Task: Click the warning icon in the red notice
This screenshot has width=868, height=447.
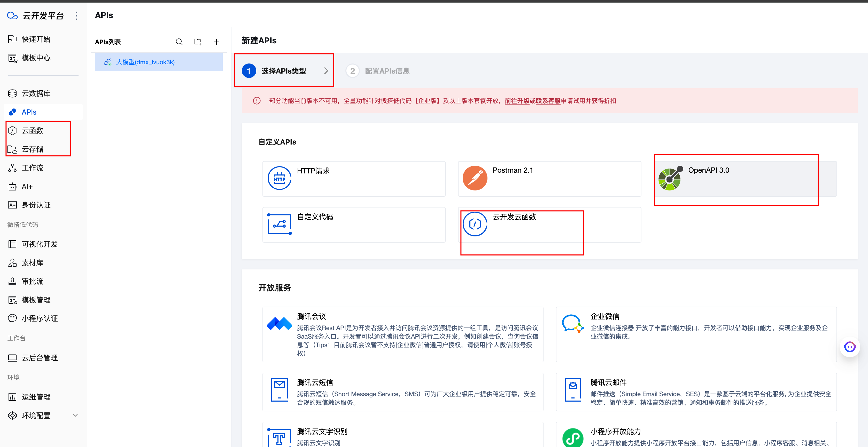Action: pos(257,101)
